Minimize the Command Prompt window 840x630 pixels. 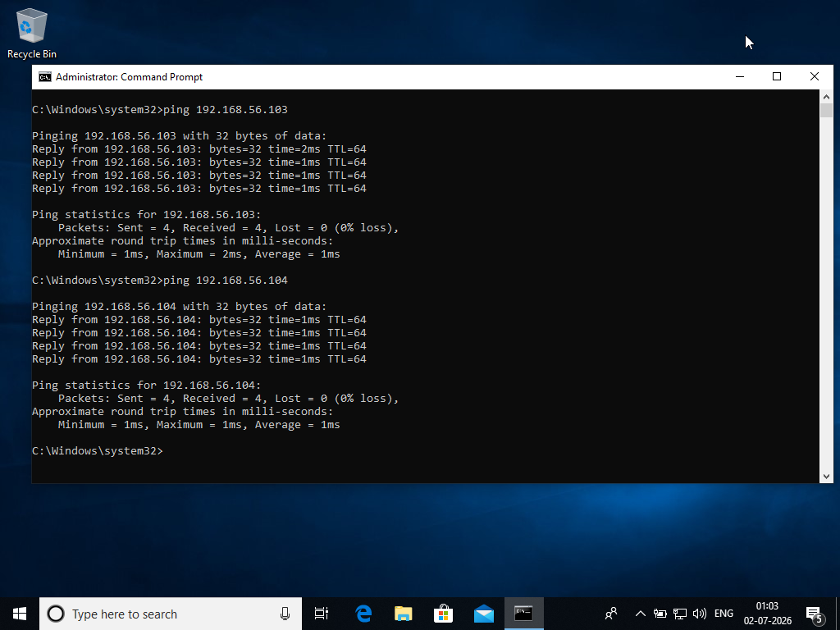(740, 76)
